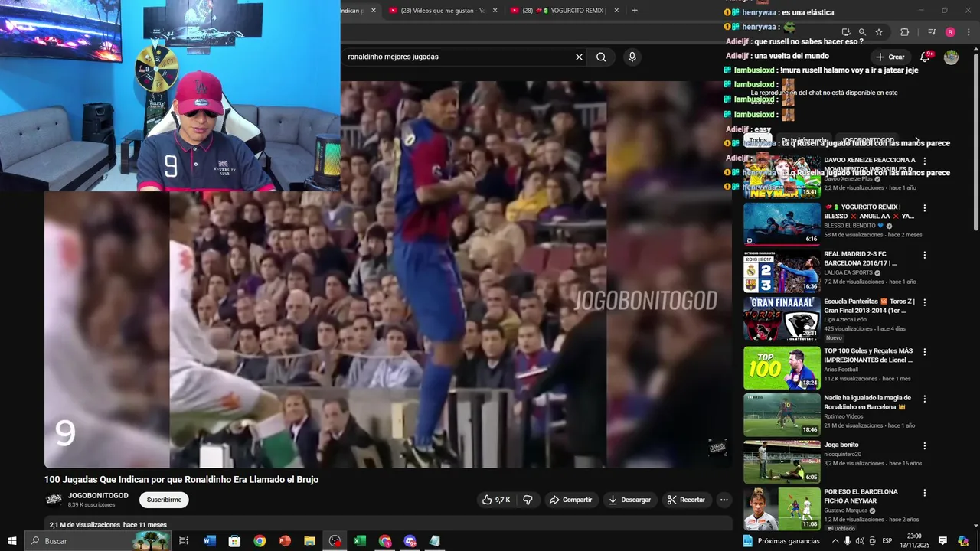This screenshot has height=551, width=980.
Task: Select the 'De tu búsqueda' chip
Action: [805, 141]
